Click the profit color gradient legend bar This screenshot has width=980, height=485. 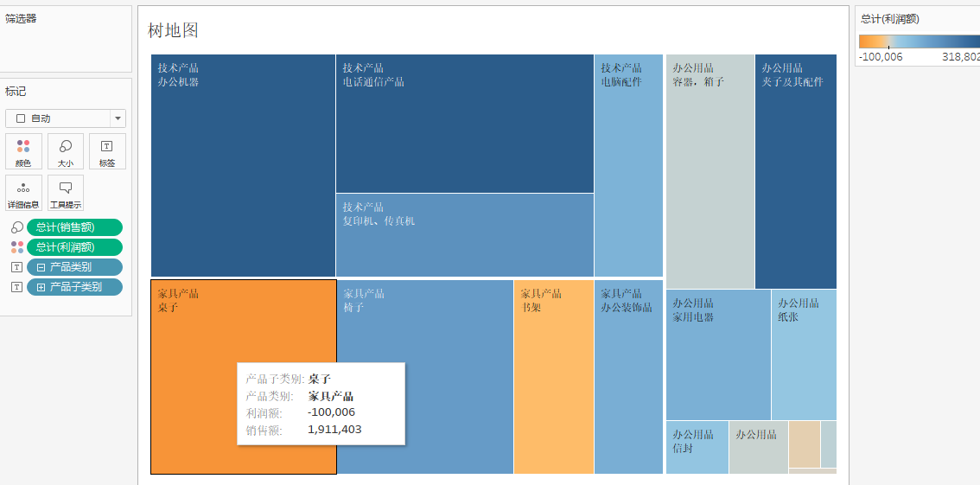coord(920,41)
